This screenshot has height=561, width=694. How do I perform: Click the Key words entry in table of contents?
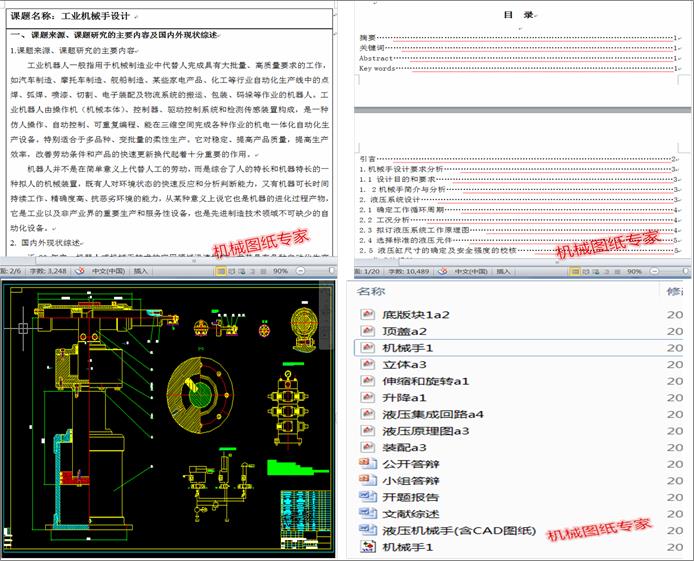pyautogui.click(x=518, y=68)
